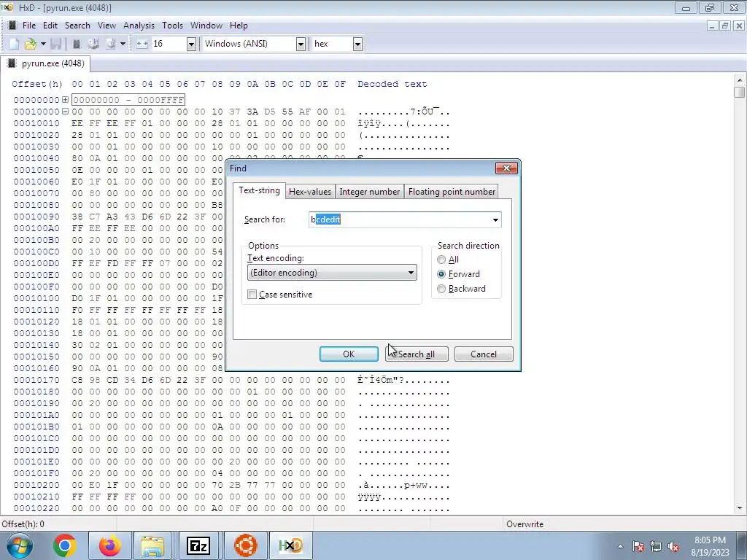Click the Save disk icon in toolbar
747x560 pixels.
[x=55, y=44]
